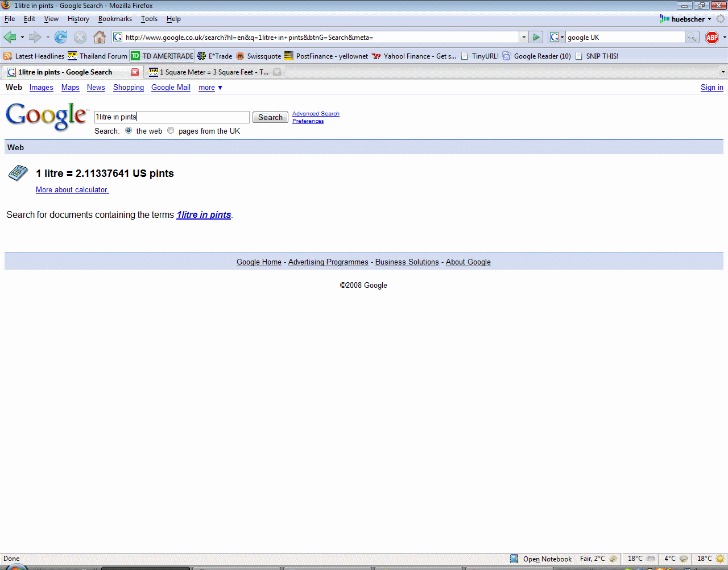The image size is (728, 570).
Task: Open the TinyURL! bookmark
Action: (479, 56)
